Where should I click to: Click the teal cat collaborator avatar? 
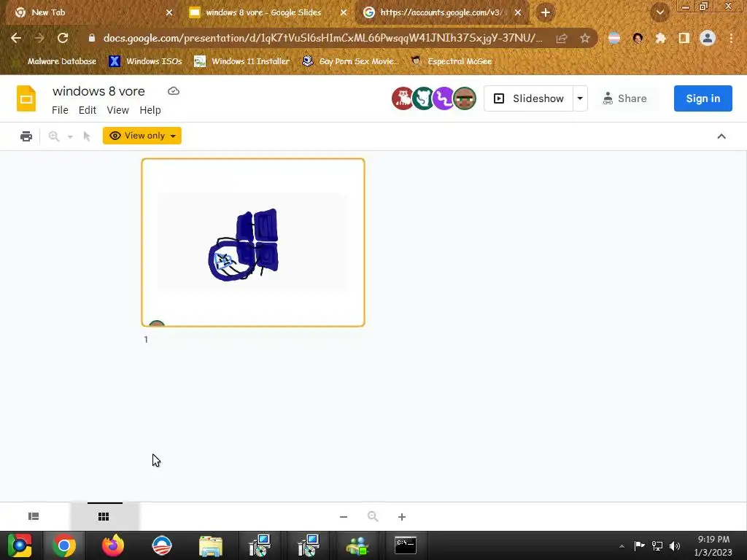tap(423, 98)
